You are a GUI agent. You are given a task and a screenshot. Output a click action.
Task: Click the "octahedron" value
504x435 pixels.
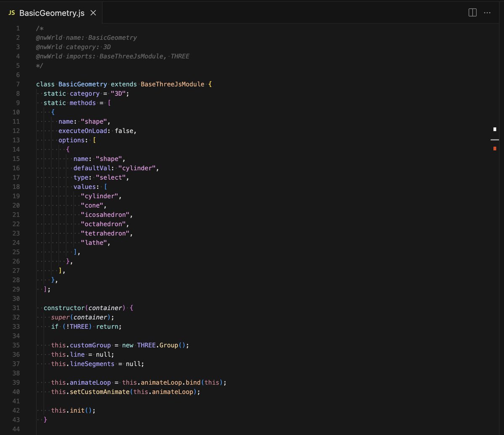[x=103, y=224]
